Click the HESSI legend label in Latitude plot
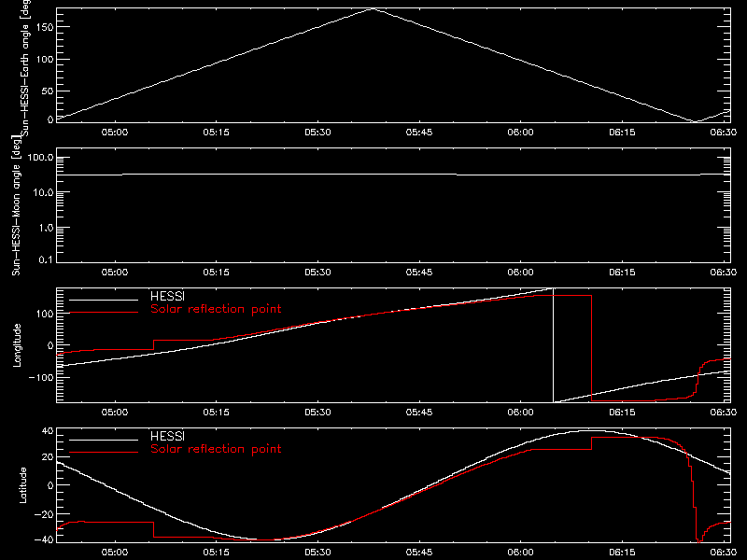Viewport: 747px width, 560px height. [167, 436]
